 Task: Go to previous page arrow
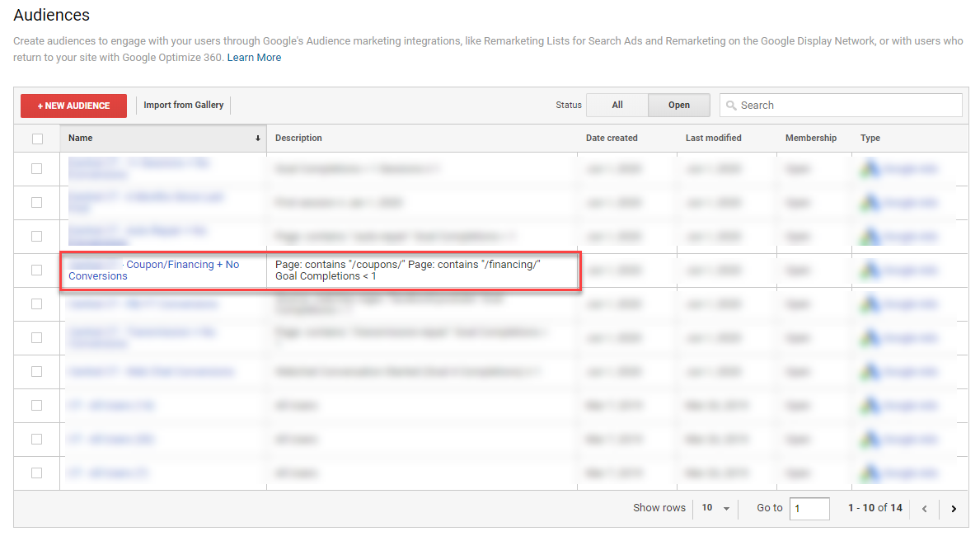pyautogui.click(x=925, y=509)
